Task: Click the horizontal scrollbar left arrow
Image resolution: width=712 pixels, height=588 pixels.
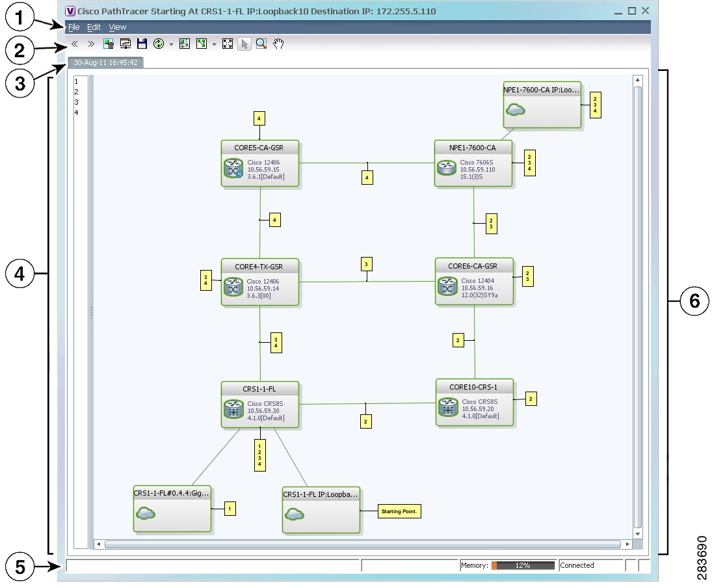Action: coord(98,544)
